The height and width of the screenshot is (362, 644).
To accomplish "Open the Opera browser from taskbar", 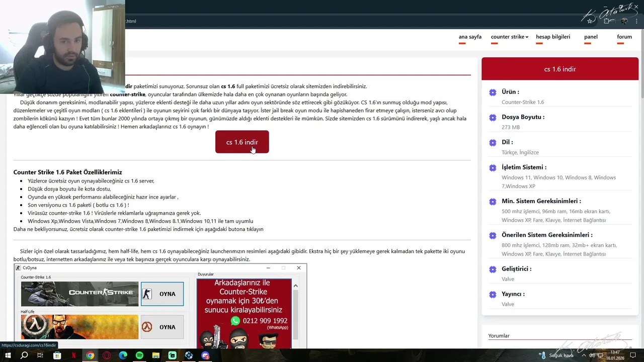I will click(x=107, y=355).
